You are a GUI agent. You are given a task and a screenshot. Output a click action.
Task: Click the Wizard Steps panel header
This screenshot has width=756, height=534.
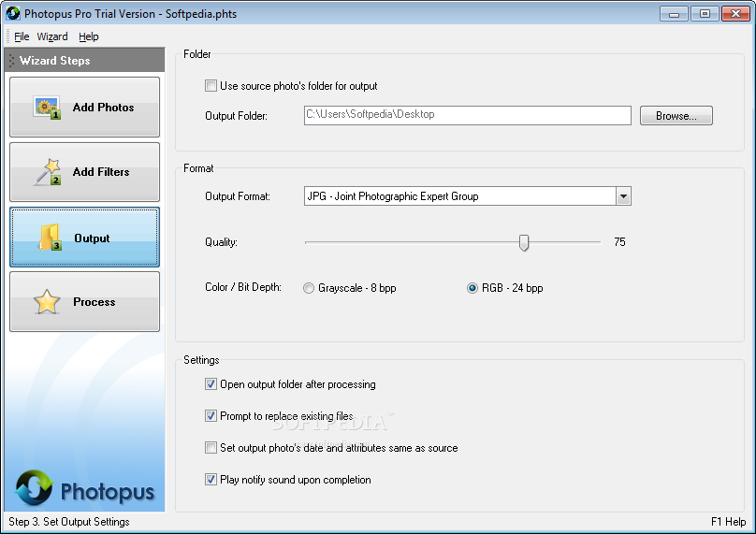click(85, 60)
